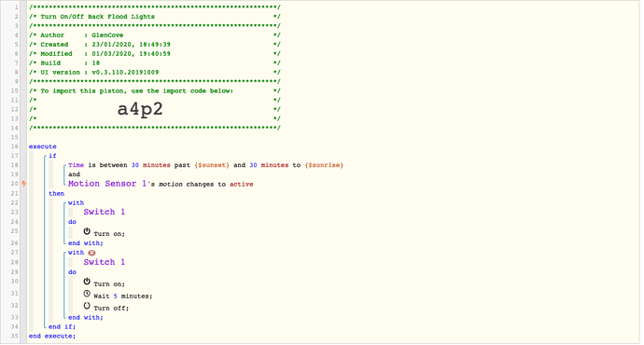Click the 'execute' keyword on line 16

[43, 146]
